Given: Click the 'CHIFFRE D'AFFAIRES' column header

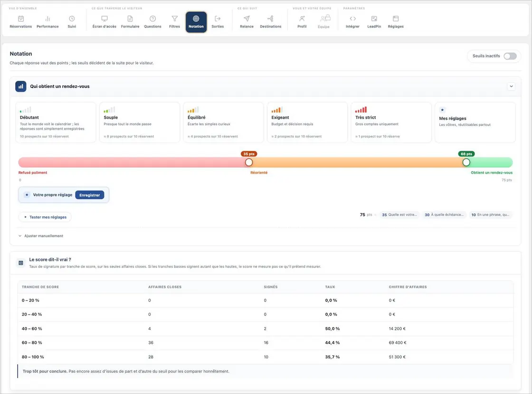Looking at the screenshot, I should [x=408, y=287].
